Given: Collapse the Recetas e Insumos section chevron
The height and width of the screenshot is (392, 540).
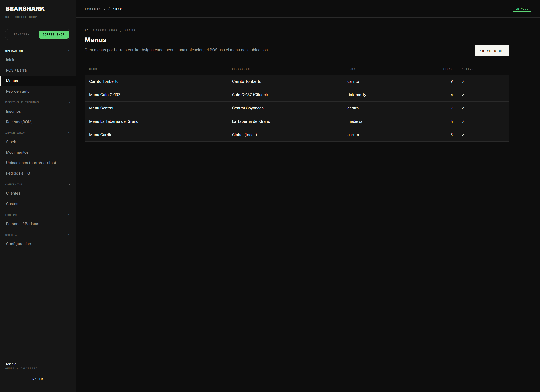Looking at the screenshot, I should pyautogui.click(x=69, y=102).
